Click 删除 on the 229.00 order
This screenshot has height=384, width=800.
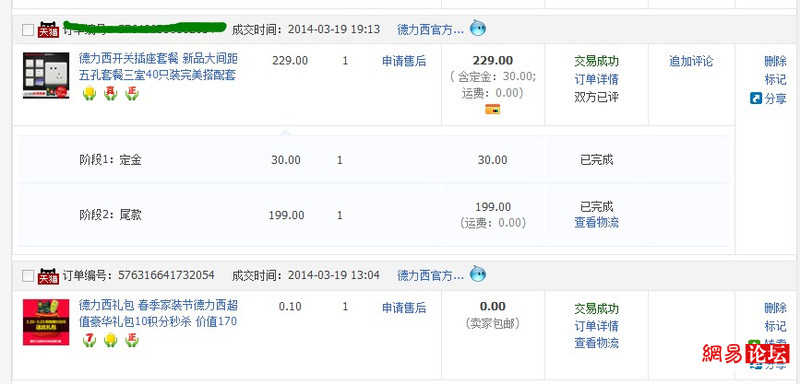point(776,61)
